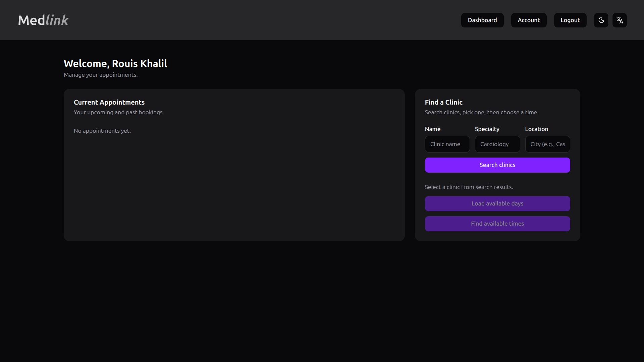Screen dimensions: 644x362
Task: Go to Account settings
Action: click(x=529, y=20)
